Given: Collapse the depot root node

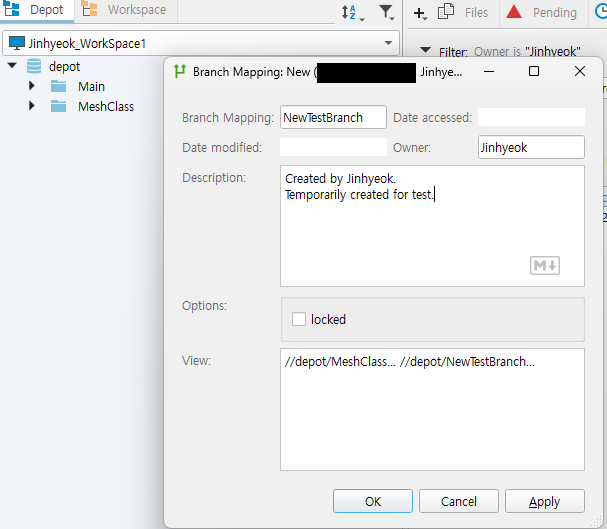Looking at the screenshot, I should click(x=12, y=65).
